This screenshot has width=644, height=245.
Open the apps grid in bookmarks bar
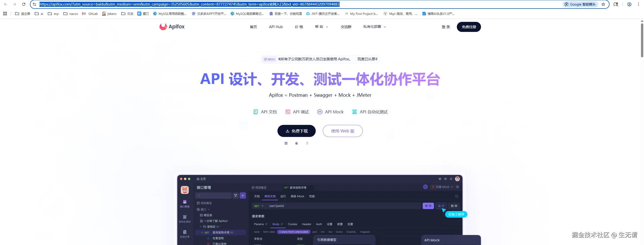(5, 14)
